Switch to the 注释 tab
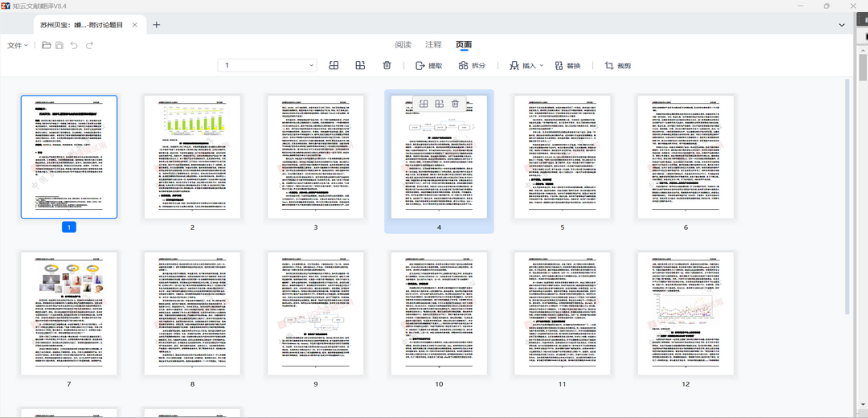Screen dimensions: 868x418 [x=433, y=45]
